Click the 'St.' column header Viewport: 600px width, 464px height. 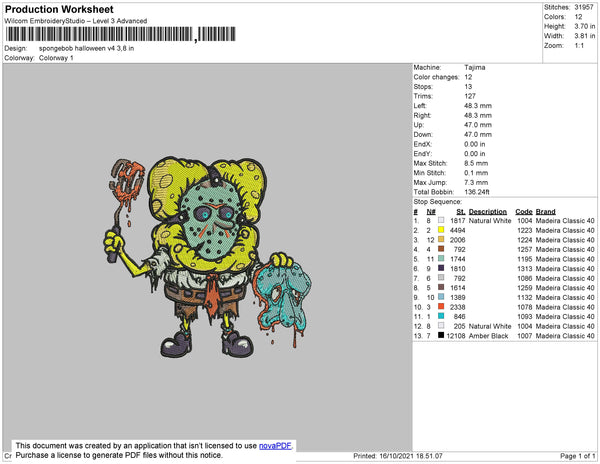click(461, 212)
